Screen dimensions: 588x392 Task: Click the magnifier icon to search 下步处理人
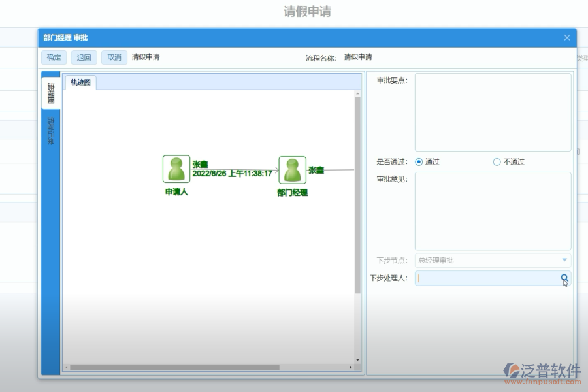(x=564, y=278)
